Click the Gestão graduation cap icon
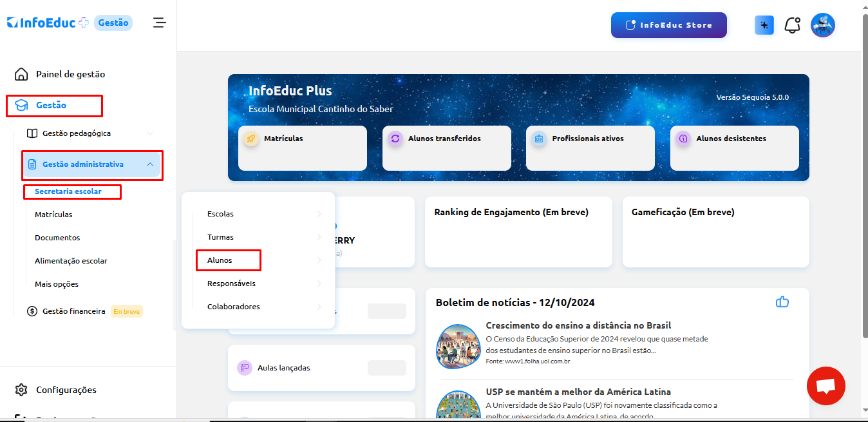 [x=21, y=105]
